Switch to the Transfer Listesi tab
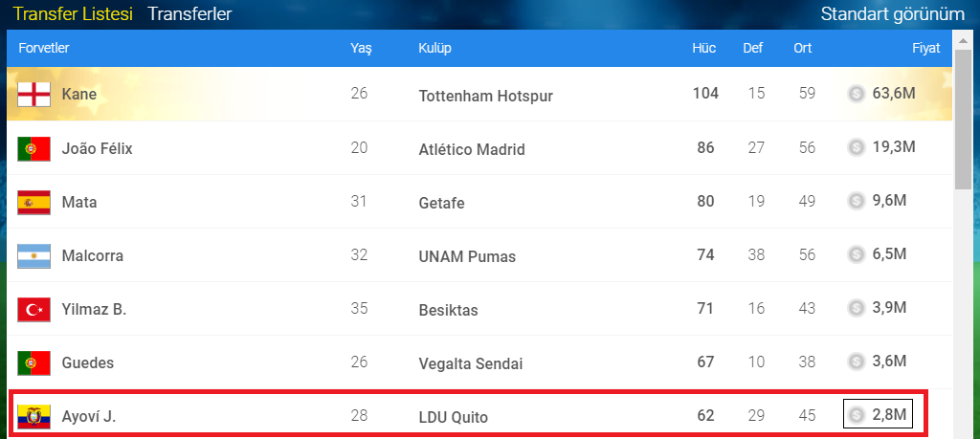The width and height of the screenshot is (980, 439). 73,14
